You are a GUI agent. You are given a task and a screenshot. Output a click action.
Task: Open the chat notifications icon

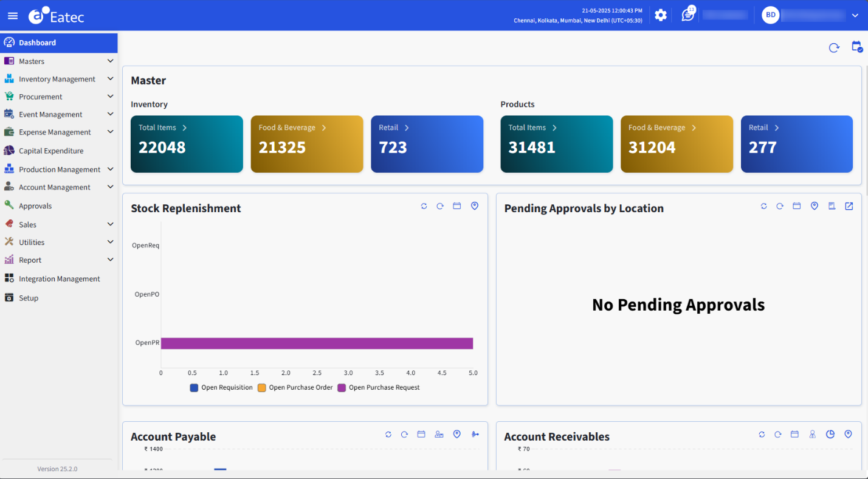pos(687,15)
